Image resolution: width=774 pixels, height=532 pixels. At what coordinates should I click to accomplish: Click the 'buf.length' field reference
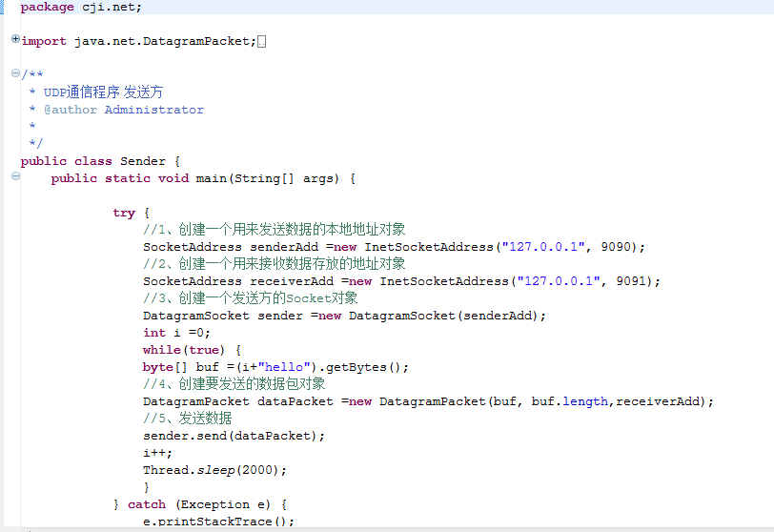570,401
